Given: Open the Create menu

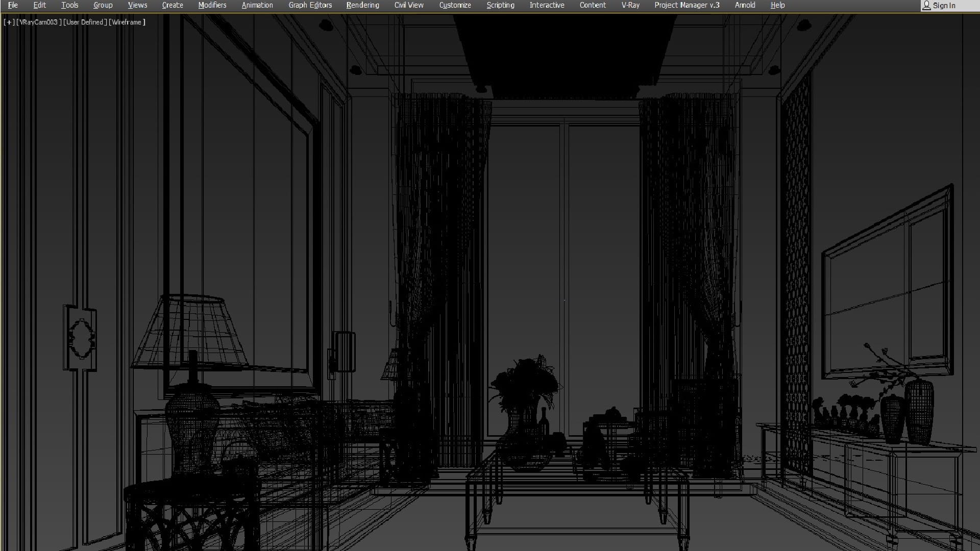Looking at the screenshot, I should [x=173, y=5].
